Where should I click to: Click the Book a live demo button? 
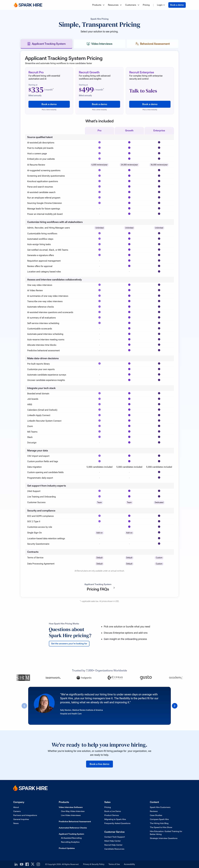click(99, 764)
